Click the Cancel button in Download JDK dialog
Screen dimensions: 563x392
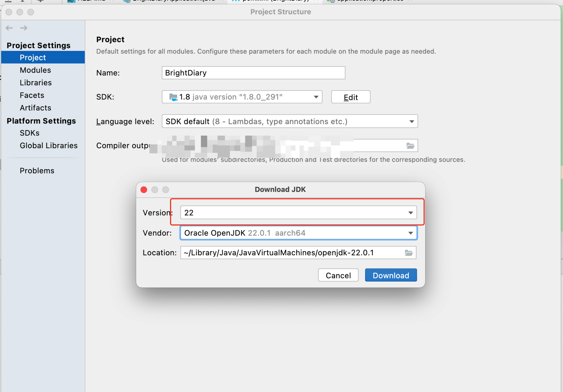[338, 275]
